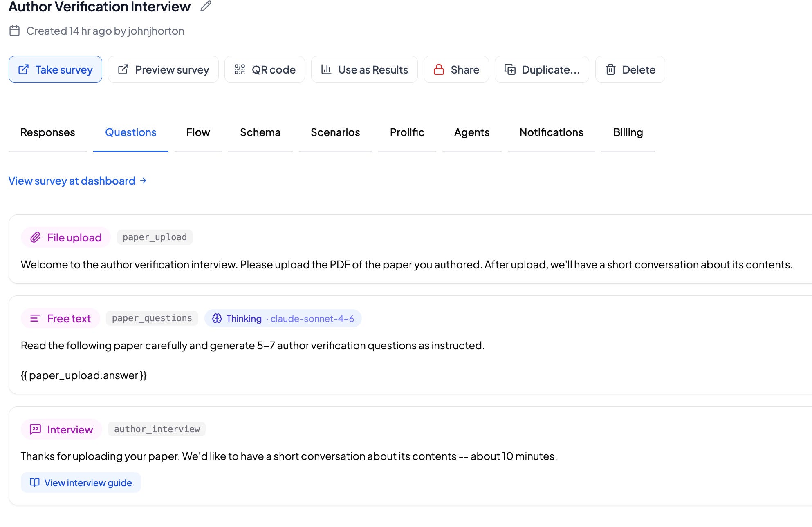Open View interview guide
812x527 pixels.
[81, 482]
